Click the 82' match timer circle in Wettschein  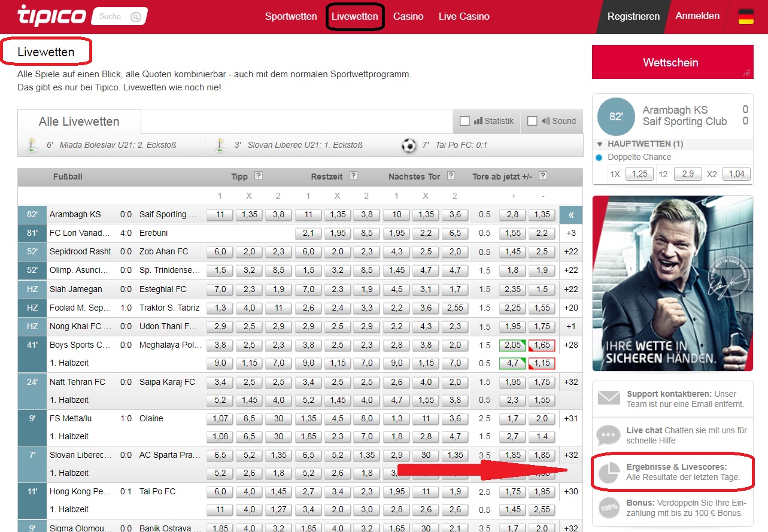[616, 117]
